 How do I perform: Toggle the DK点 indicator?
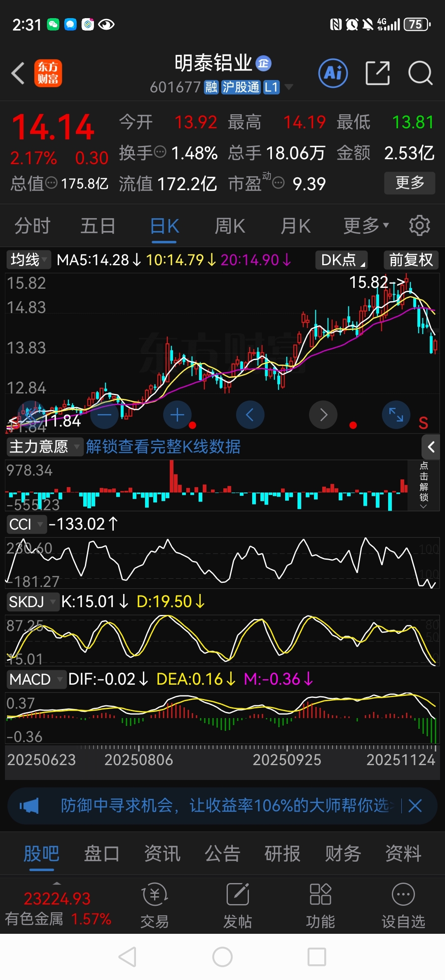point(341,260)
